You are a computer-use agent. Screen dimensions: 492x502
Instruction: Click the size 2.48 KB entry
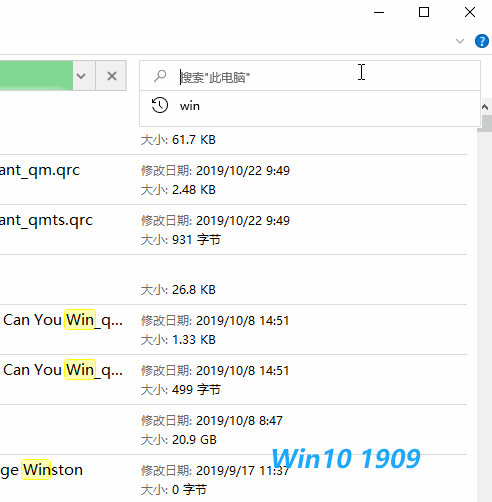178,190
